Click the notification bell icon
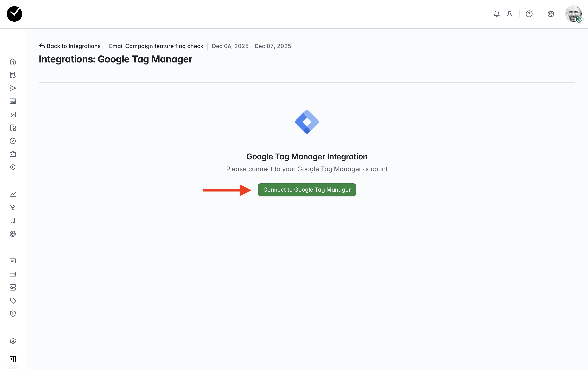This screenshot has width=588, height=369. click(x=497, y=14)
